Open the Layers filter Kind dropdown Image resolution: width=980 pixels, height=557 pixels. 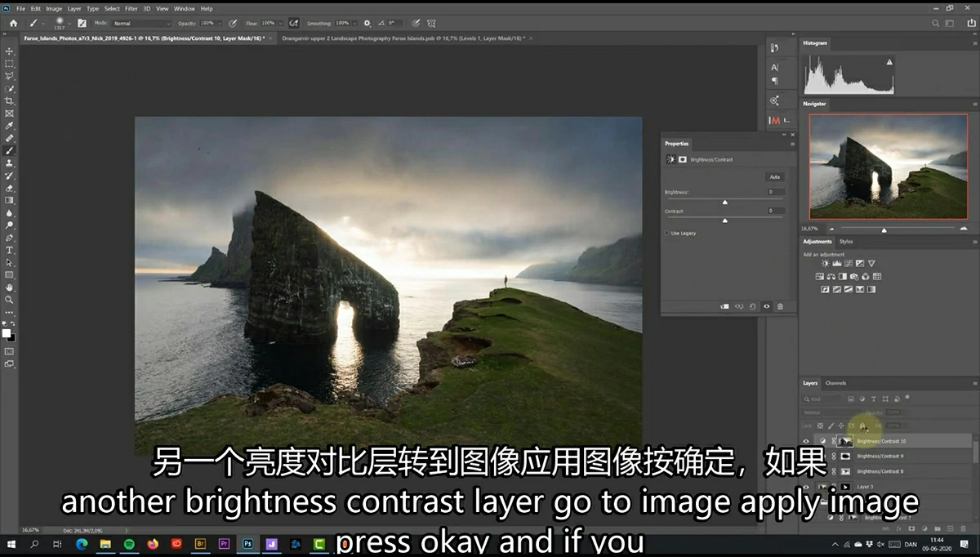[x=822, y=399]
